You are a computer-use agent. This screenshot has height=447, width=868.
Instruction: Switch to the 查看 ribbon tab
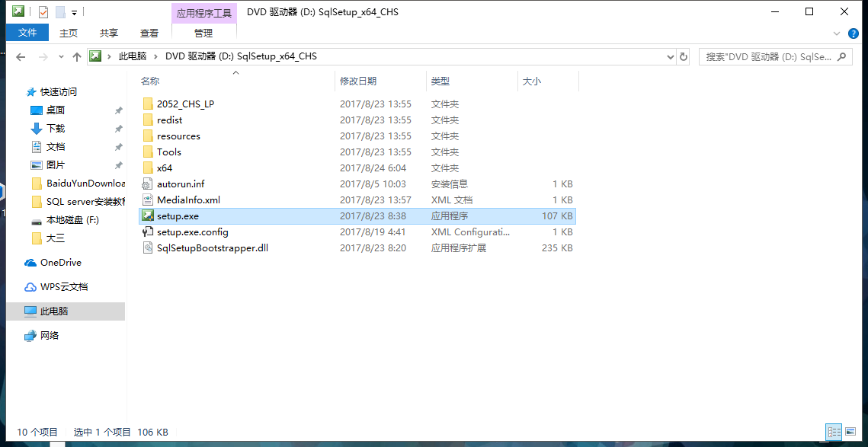[x=149, y=33]
